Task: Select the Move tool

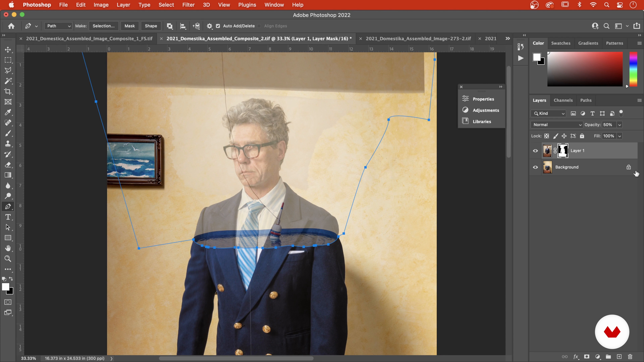Action: (8, 50)
